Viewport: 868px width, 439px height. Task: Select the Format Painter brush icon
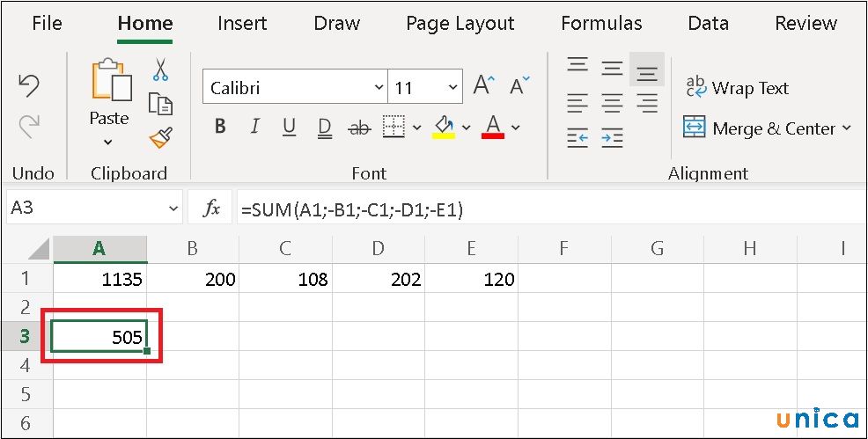[160, 136]
